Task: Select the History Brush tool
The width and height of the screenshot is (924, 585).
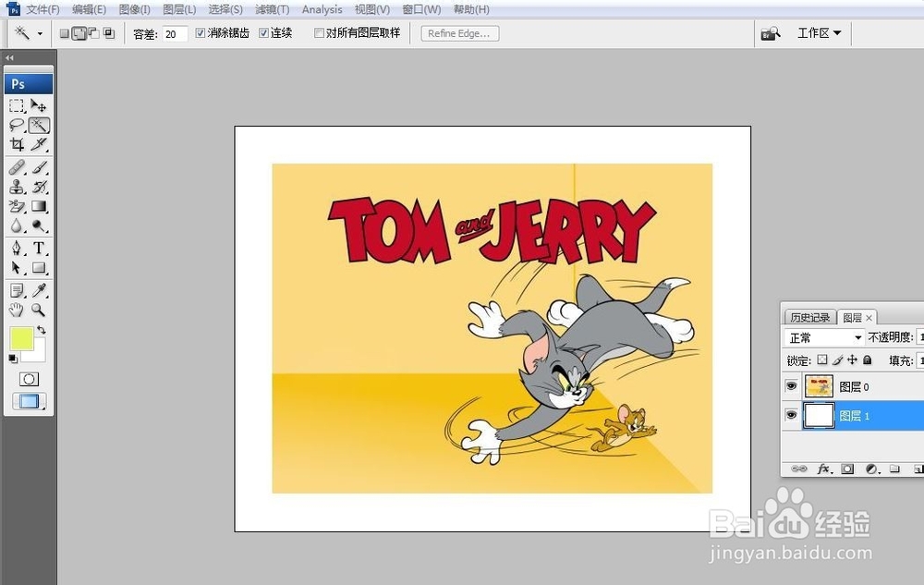Action: point(39,187)
